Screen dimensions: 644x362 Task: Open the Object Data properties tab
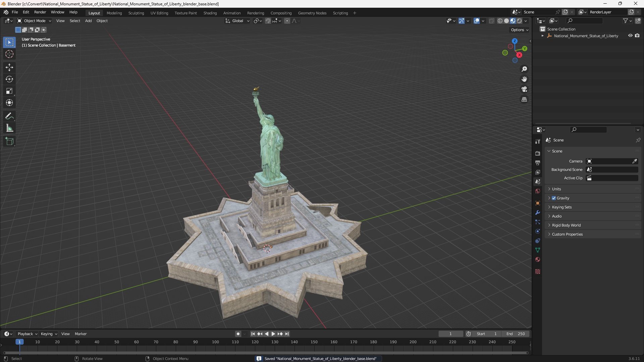[538, 250]
